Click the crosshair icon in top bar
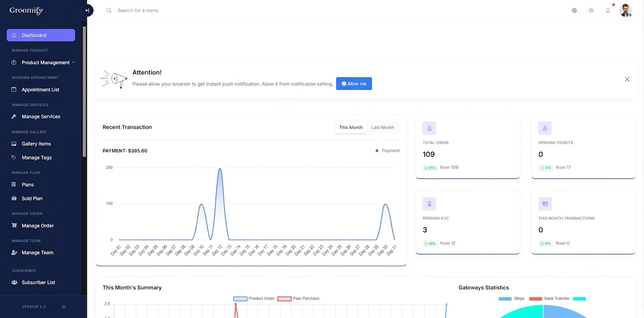 (x=591, y=10)
